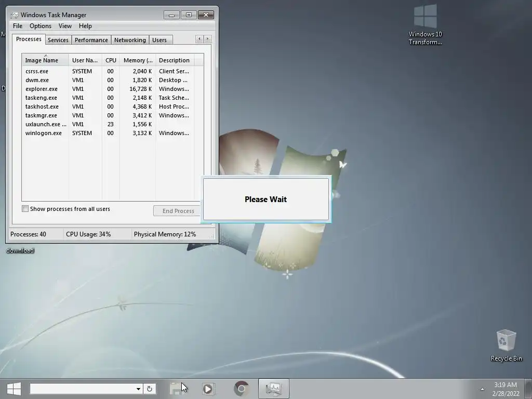Screen dimensions: 532x399
Task: Open the taskbar address dropdown arrow
Action: point(138,389)
